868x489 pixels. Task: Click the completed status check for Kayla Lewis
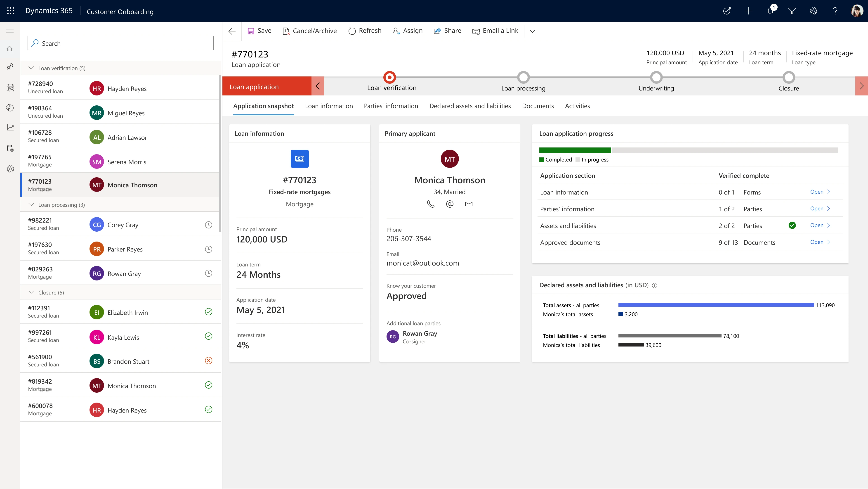coord(208,336)
